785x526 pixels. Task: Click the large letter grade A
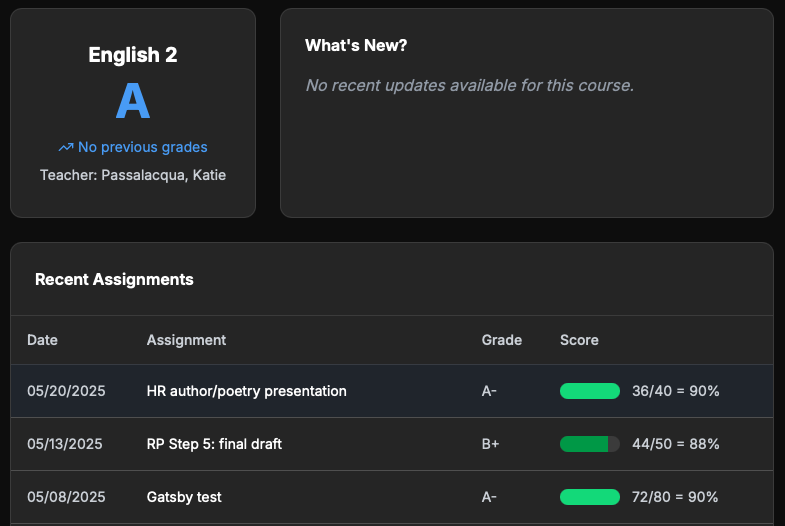tap(133, 101)
